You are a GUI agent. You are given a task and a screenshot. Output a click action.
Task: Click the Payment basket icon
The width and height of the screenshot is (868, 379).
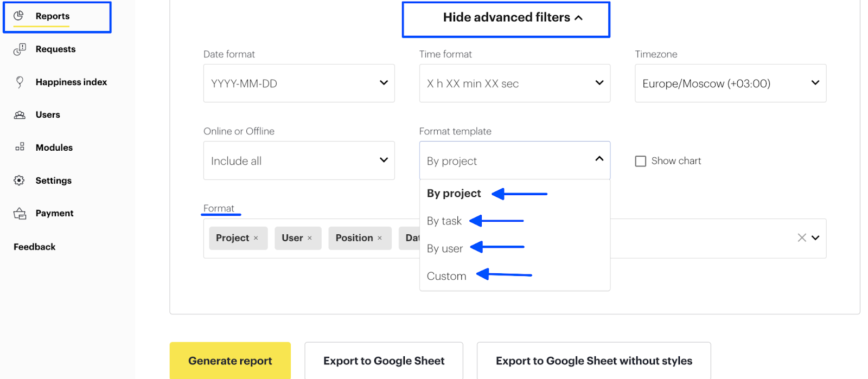(x=20, y=214)
